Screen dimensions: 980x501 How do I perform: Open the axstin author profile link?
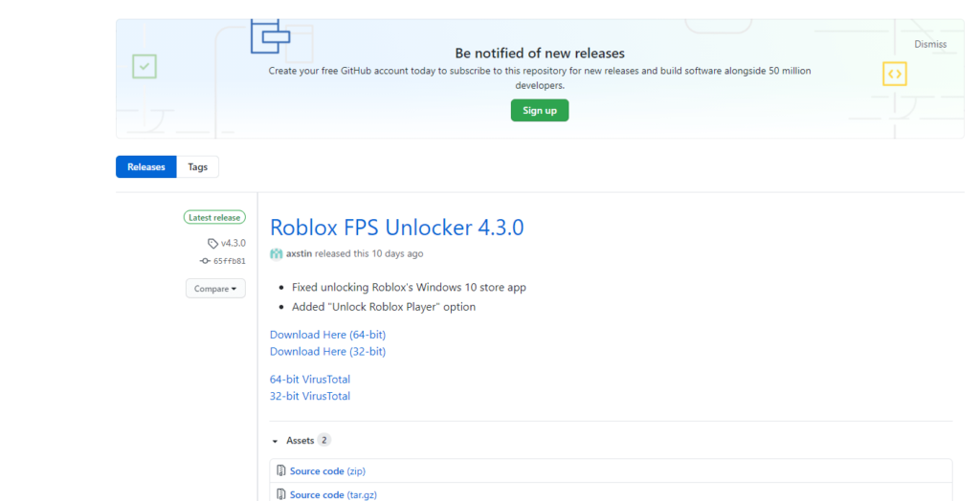pyautogui.click(x=299, y=253)
